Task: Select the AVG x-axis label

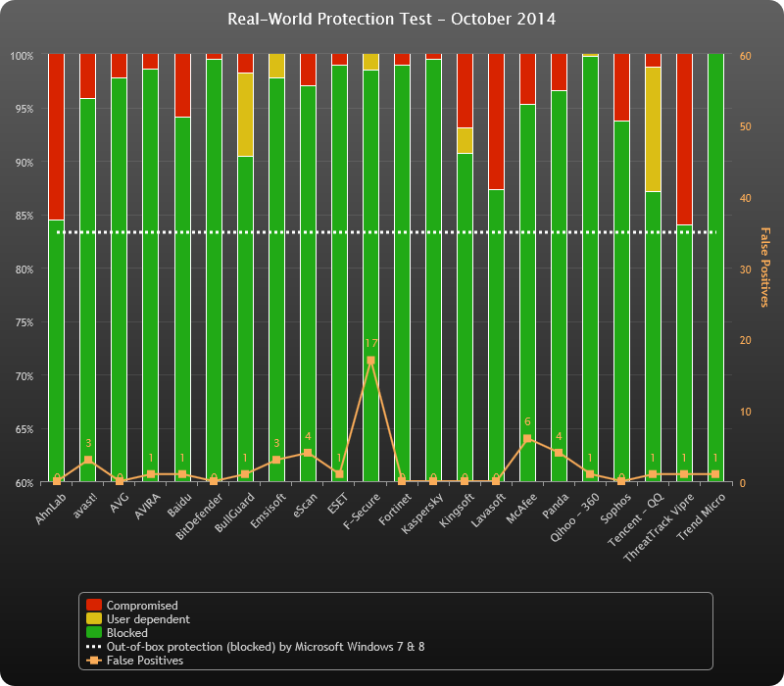Action: coord(120,503)
